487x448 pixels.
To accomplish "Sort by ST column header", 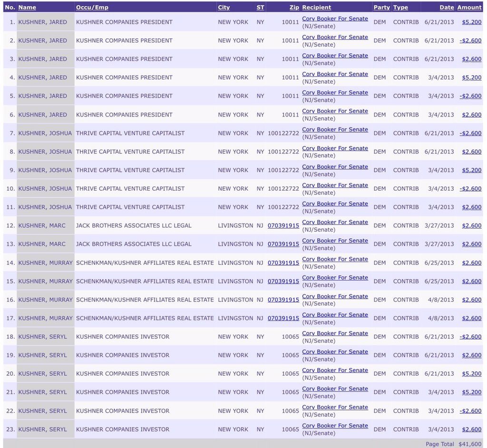I will [x=260, y=7].
